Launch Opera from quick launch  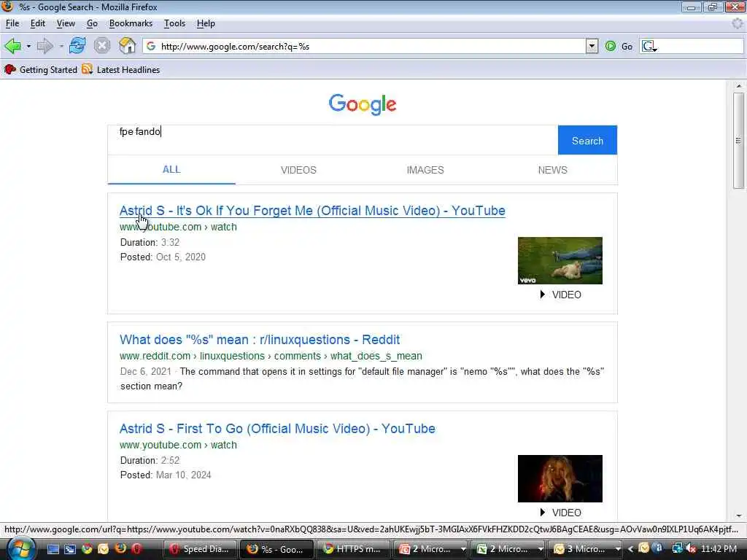point(136,548)
